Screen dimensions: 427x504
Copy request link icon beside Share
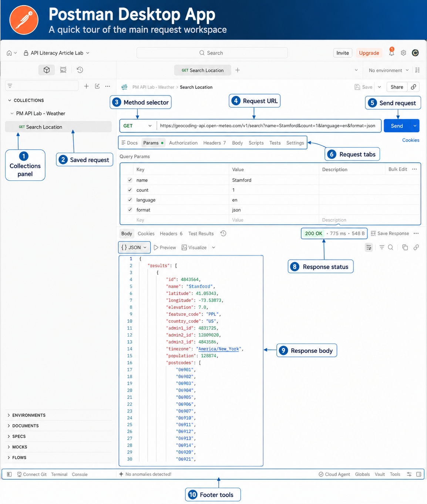414,87
